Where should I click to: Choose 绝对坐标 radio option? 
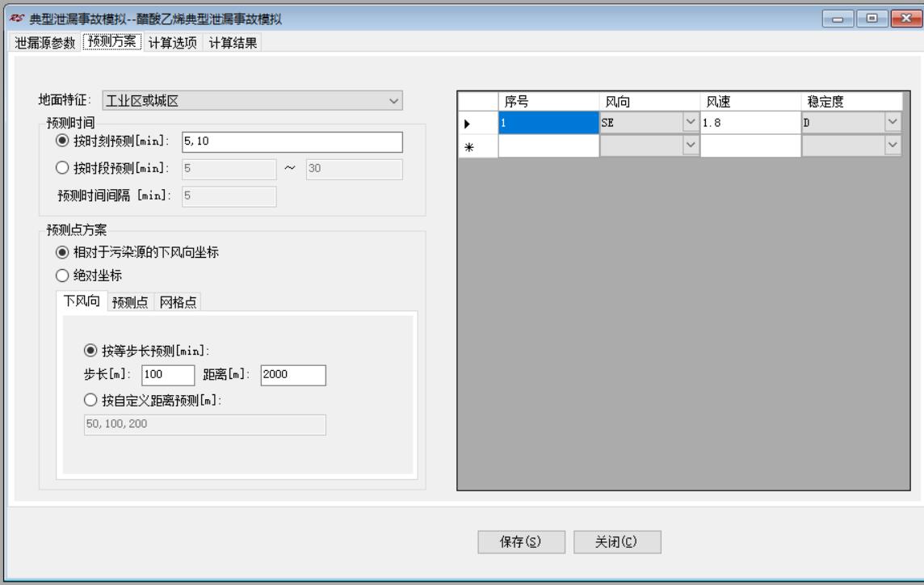62,276
